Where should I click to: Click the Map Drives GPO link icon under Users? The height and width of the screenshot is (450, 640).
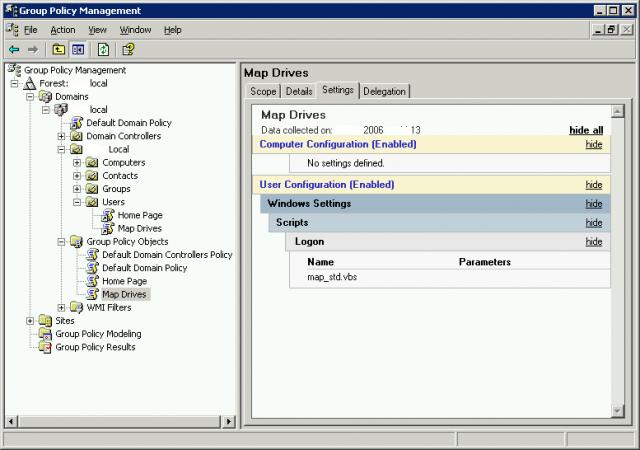[108, 228]
